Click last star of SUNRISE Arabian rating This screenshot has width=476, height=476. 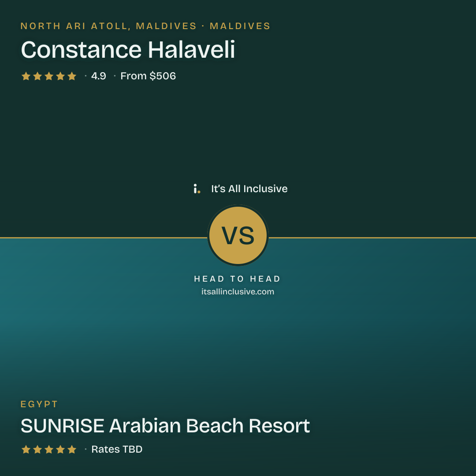(72, 449)
